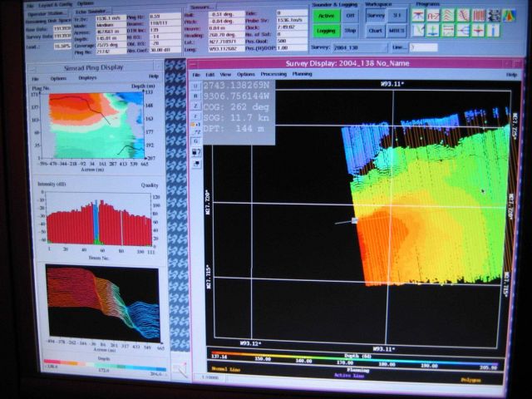Click the 1:10000 scale field at bottom
532x399 pixels.
(209, 377)
